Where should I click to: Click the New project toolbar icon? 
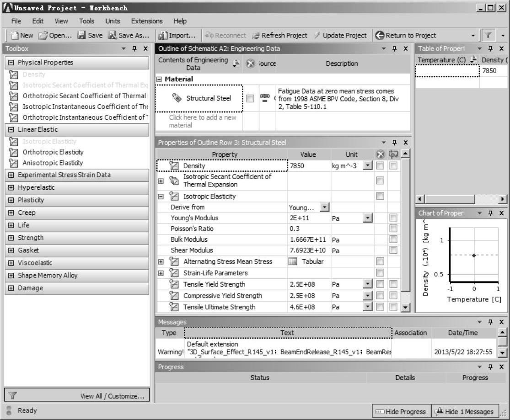tap(14, 36)
